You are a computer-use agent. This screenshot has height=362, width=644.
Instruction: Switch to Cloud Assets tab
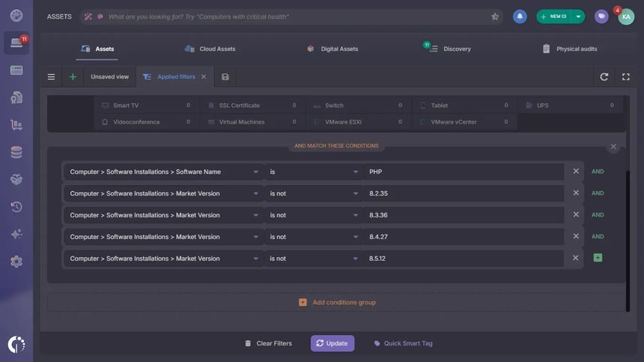(x=210, y=49)
